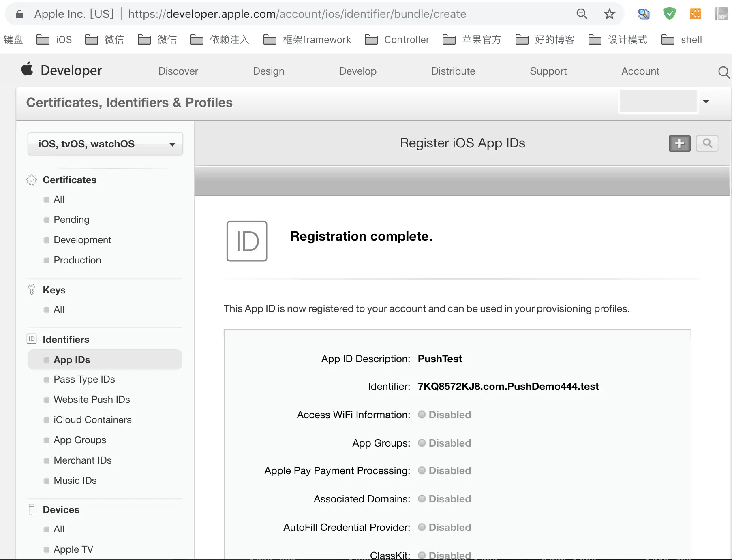The width and height of the screenshot is (732, 560).
Task: Click the Access WiFi Information Disabled status
Action: pyautogui.click(x=445, y=415)
